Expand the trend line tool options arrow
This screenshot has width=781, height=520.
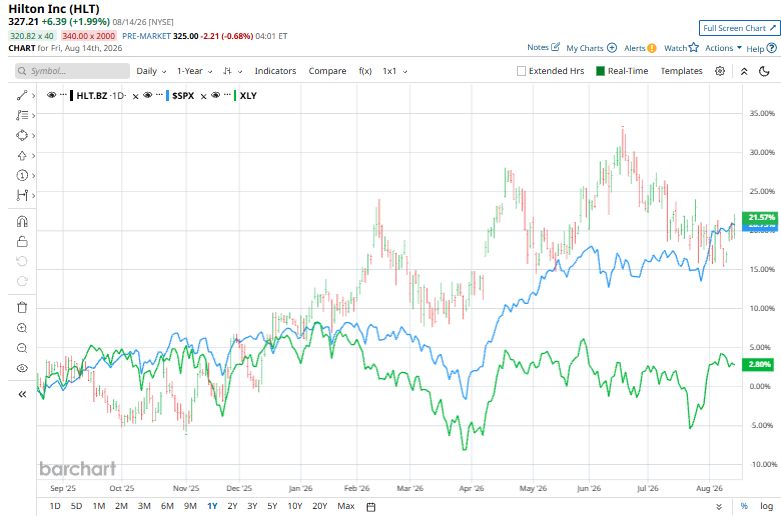pyautogui.click(x=33, y=96)
